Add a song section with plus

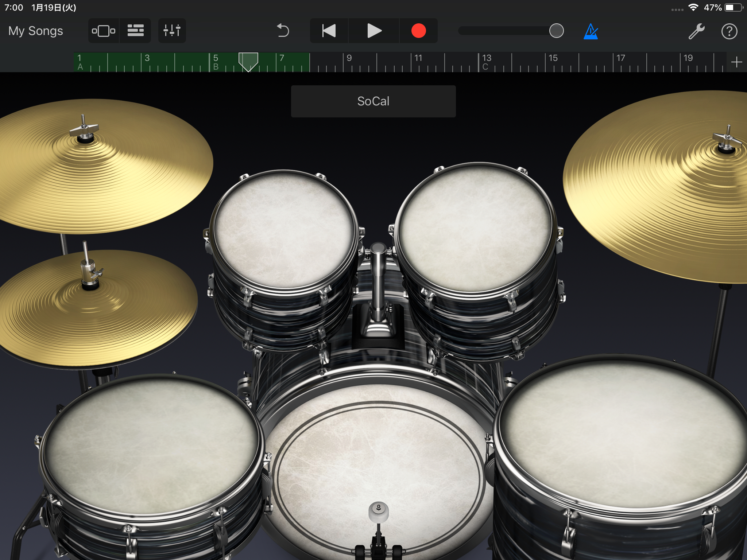(x=736, y=62)
